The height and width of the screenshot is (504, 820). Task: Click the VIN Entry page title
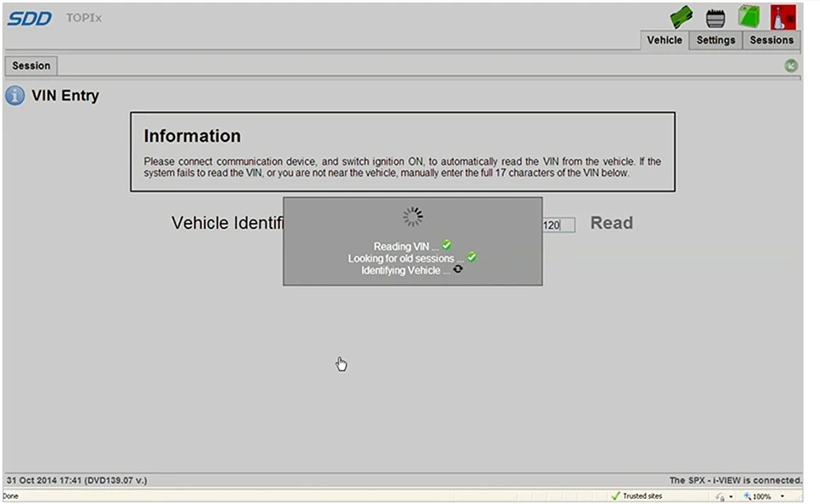coord(66,96)
